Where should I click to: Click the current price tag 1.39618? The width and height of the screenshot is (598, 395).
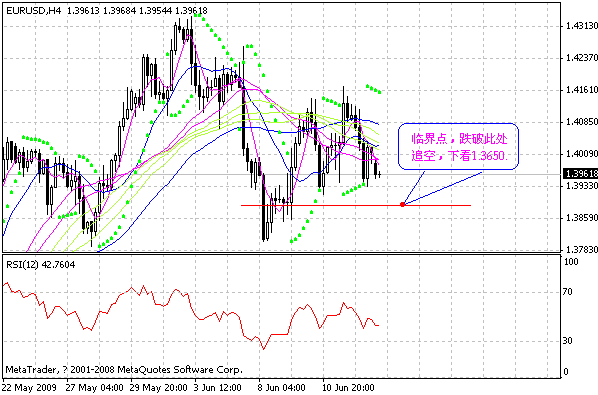point(580,174)
